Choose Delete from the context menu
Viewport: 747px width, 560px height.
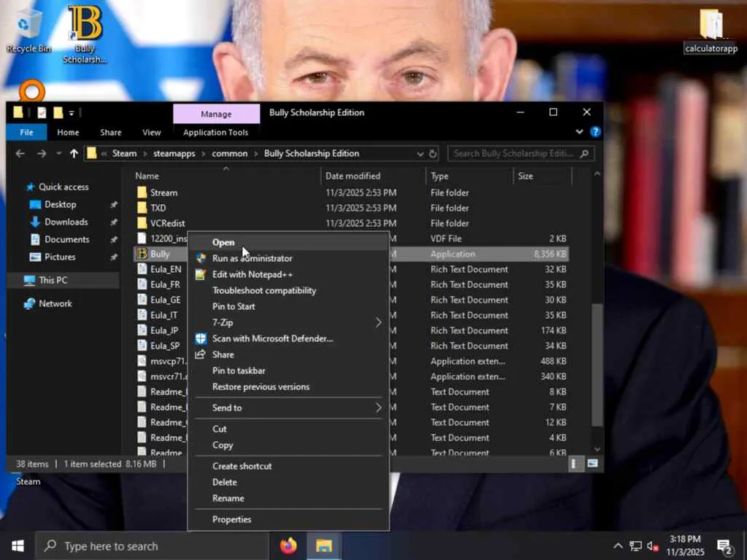pyautogui.click(x=289, y=483)
